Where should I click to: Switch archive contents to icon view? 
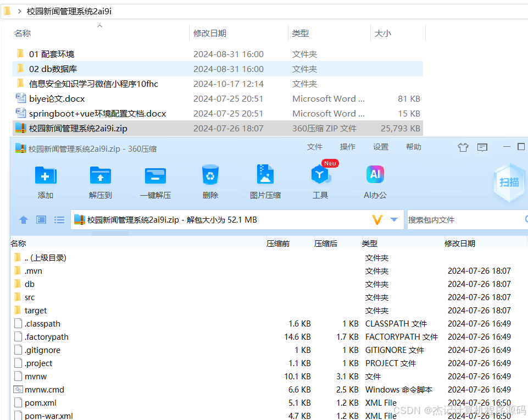[41, 219]
